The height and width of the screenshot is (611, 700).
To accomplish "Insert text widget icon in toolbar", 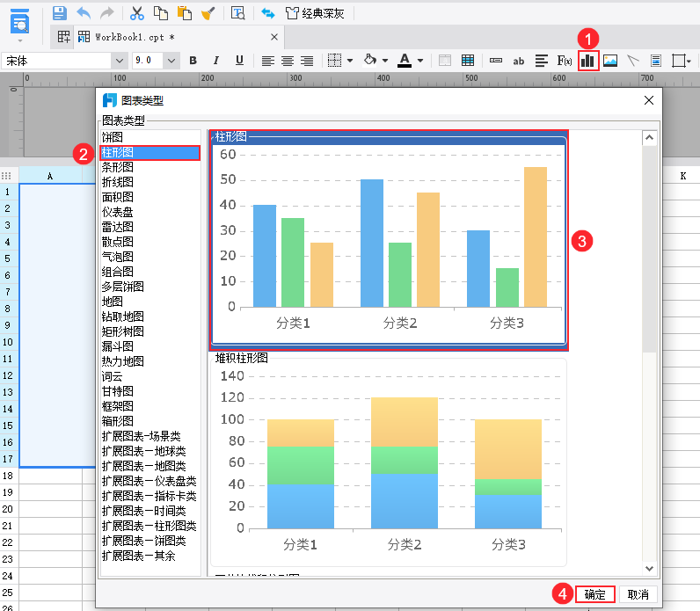I will click(495, 61).
